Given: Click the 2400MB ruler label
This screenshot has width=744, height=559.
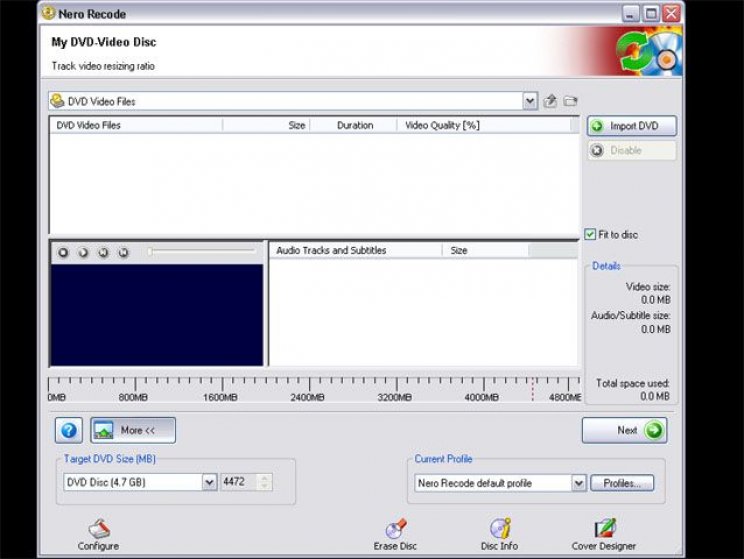Looking at the screenshot, I should pyautogui.click(x=307, y=397).
